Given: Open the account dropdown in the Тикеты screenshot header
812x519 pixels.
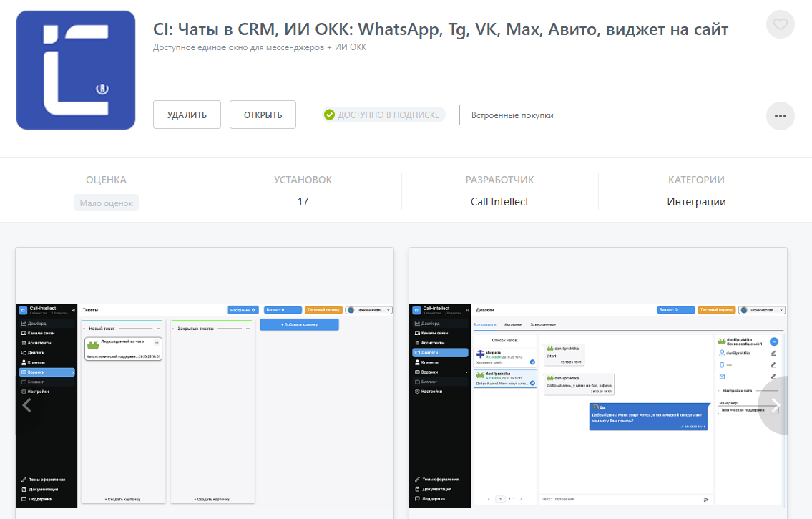Looking at the screenshot, I should pos(369,310).
